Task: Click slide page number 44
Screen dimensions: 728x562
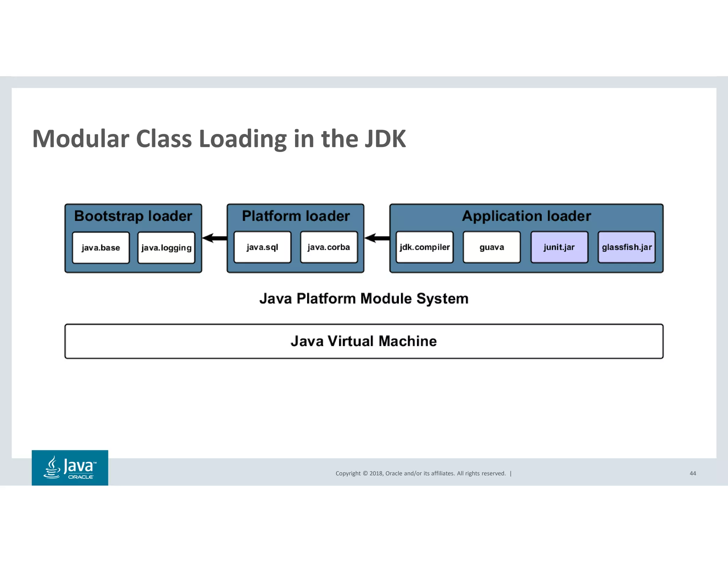Action: [692, 473]
